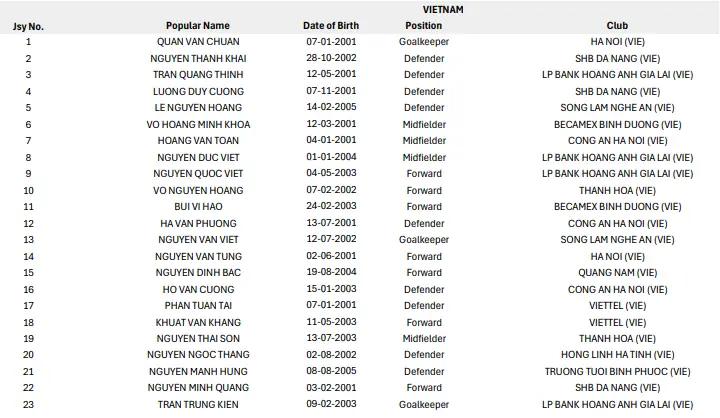Click birth date 11-05-2003
This screenshot has width=720, height=418.
tap(331, 322)
